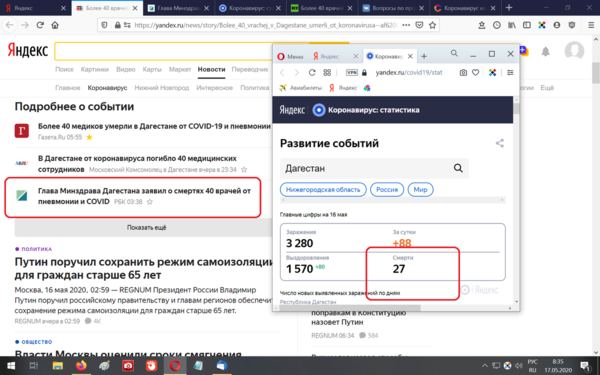The image size is (600, 375).
Task: Close the Коронавирус tab in Opera
Action: [x=410, y=56]
